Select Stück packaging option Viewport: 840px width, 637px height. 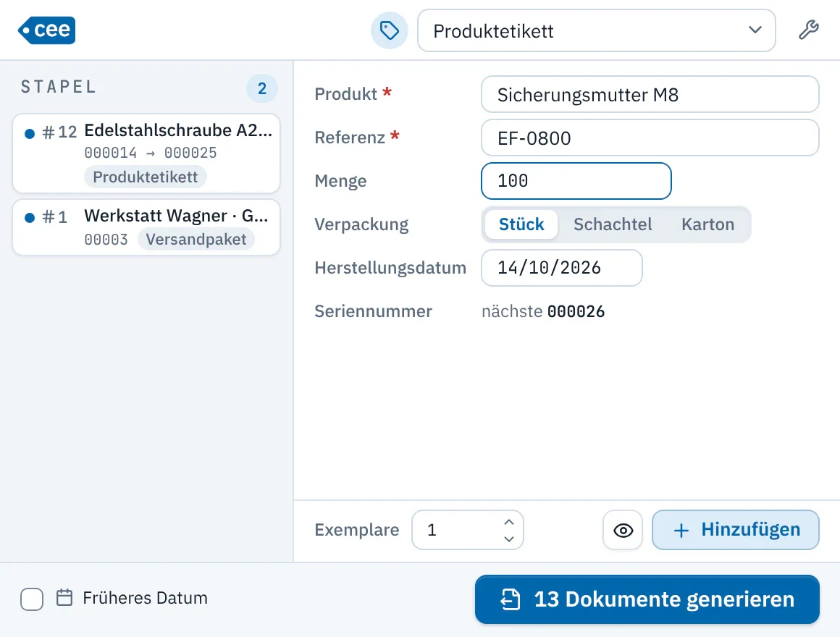pyautogui.click(x=521, y=224)
